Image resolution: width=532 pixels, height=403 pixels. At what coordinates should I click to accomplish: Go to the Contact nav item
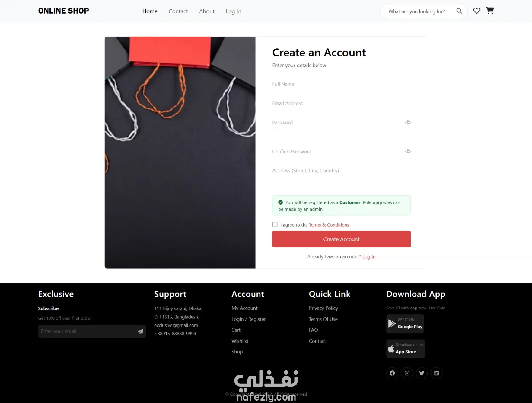178,11
